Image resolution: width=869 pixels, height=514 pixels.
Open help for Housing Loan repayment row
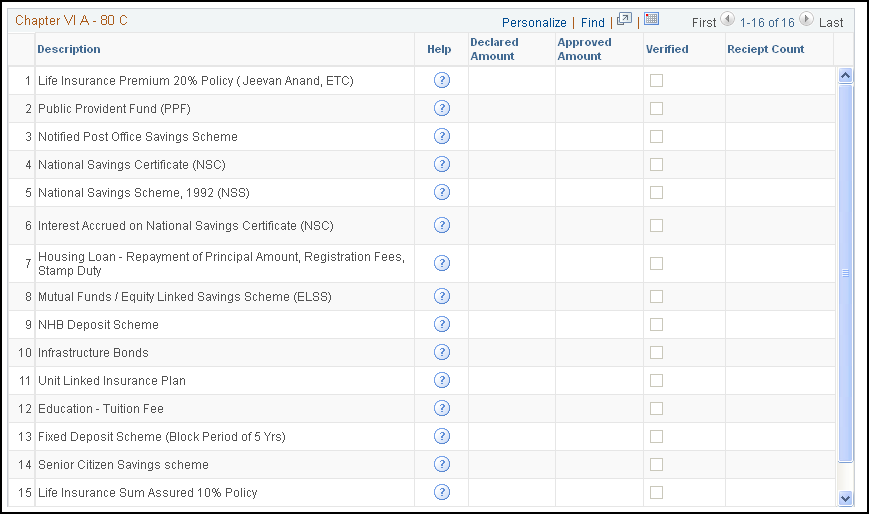(442, 263)
